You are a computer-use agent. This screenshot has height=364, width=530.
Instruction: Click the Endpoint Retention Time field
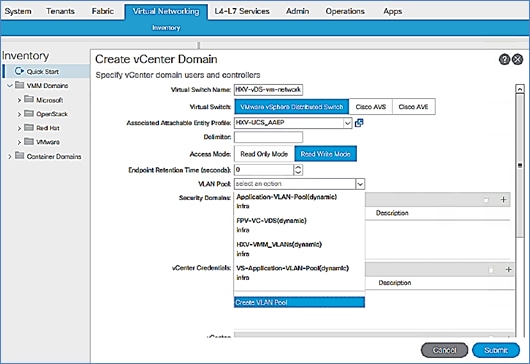(x=264, y=170)
